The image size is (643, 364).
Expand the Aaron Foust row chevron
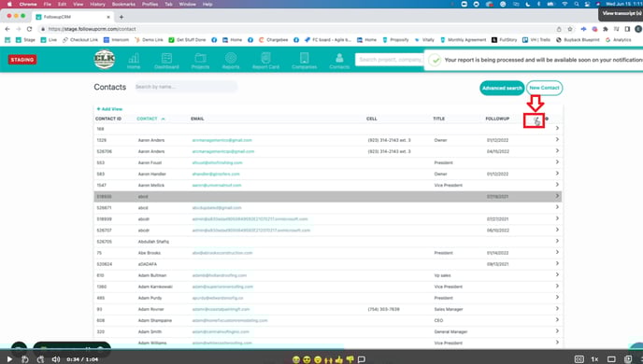point(557,162)
